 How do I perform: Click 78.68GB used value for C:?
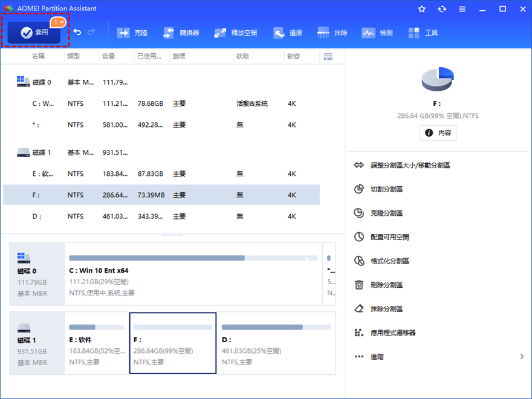(x=151, y=103)
